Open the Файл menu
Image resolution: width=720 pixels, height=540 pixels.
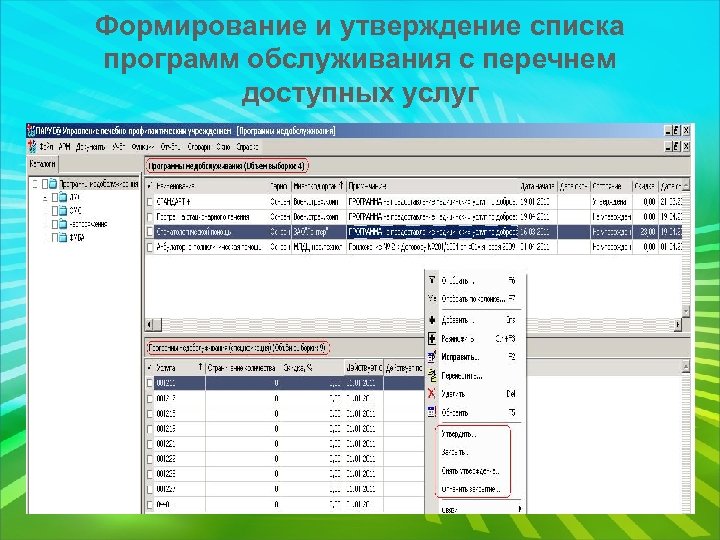46,147
